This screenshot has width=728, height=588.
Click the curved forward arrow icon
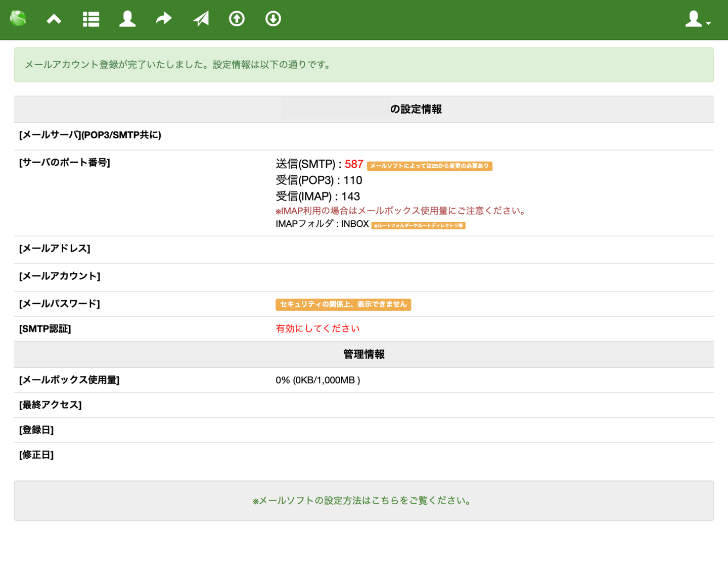coord(163,19)
